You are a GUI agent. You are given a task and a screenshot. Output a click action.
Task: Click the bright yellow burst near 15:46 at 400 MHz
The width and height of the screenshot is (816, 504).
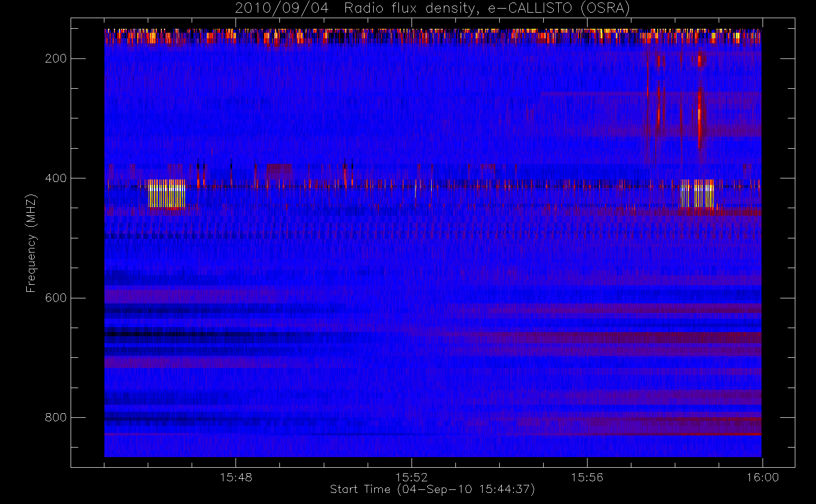(166, 194)
